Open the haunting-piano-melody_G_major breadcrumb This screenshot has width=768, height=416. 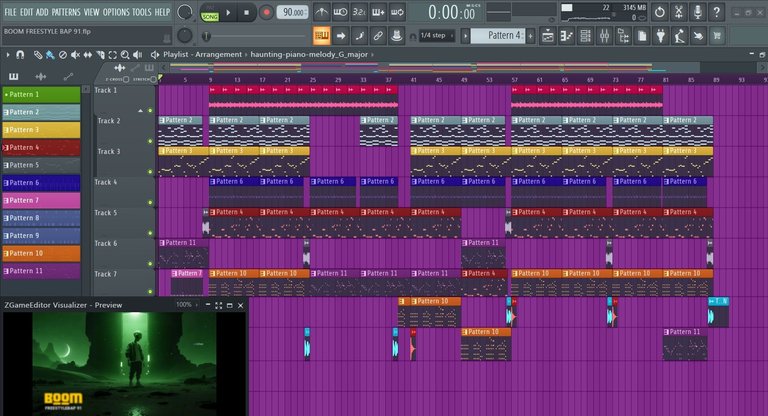pos(309,54)
